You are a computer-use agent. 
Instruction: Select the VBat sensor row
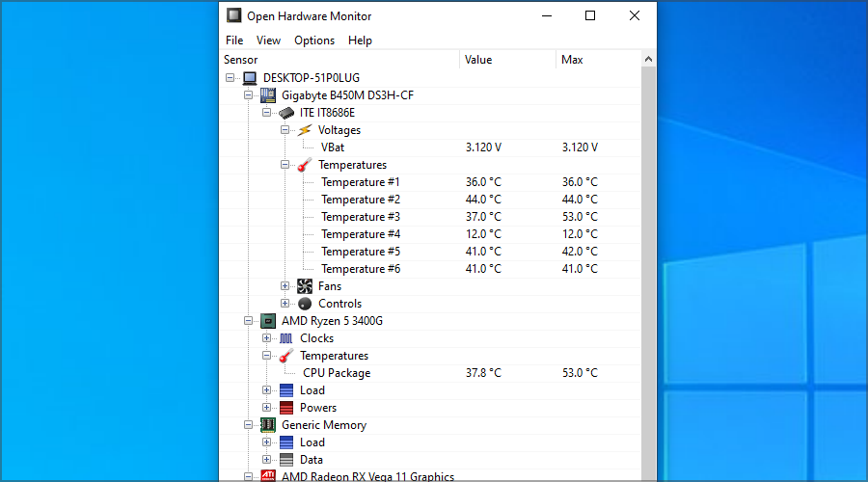click(x=430, y=147)
